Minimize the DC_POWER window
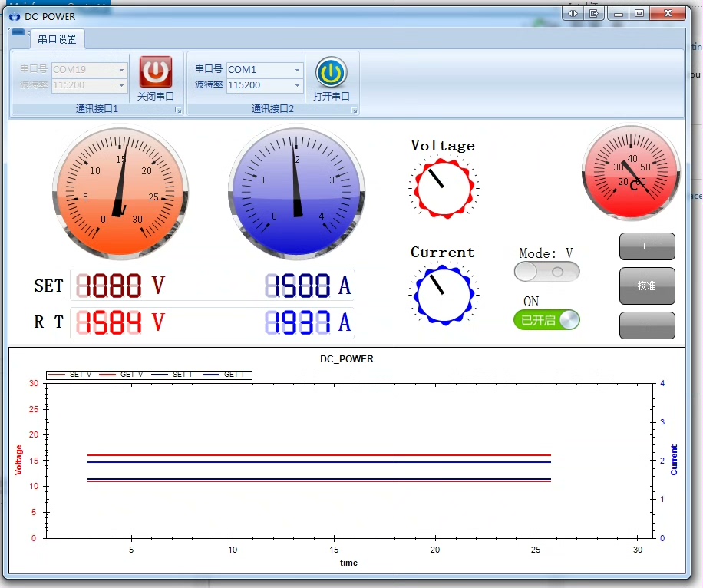This screenshot has width=703, height=588. (619, 14)
